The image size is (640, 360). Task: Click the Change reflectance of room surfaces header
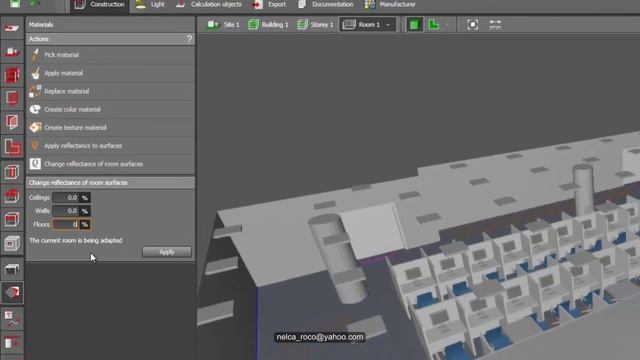(110, 182)
